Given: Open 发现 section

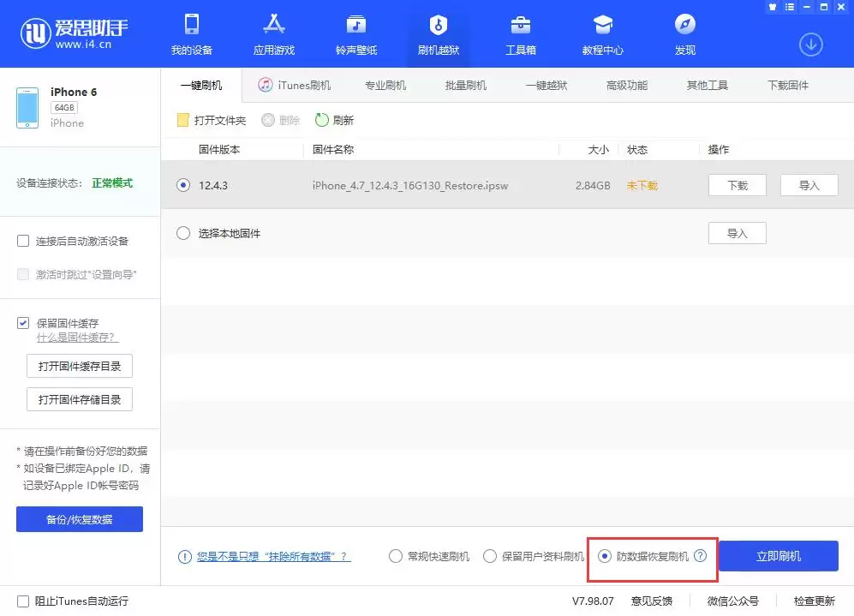Looking at the screenshot, I should point(685,34).
